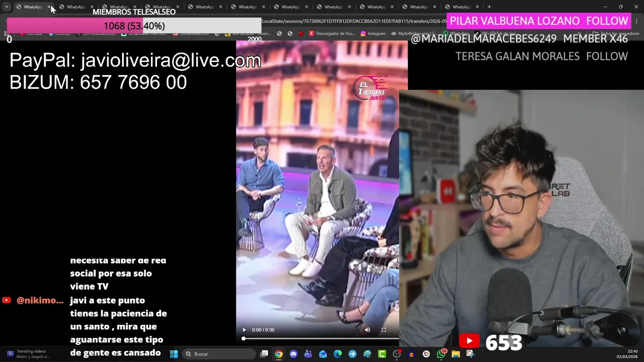
Task: Open the MyAirBridge.com bookmark
Action: (413, 34)
